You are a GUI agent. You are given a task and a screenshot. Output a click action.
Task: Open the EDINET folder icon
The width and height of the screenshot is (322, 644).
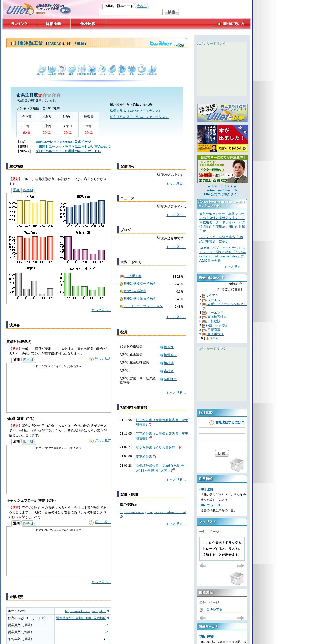pyautogui.click(x=142, y=70)
